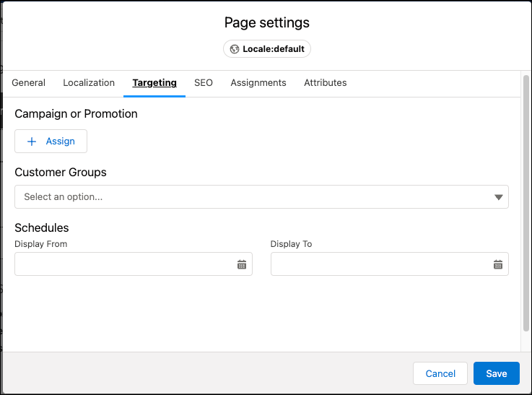Click the dialog vertical scrollbar
Image resolution: width=532 pixels, height=395 pixels.
point(526,203)
